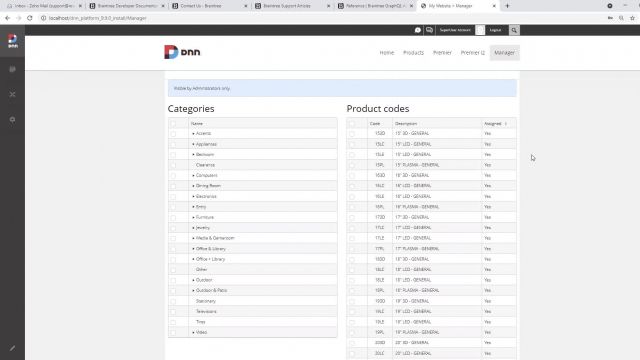Open the SuperUser Account link
The image size is (640, 360).
(455, 30)
